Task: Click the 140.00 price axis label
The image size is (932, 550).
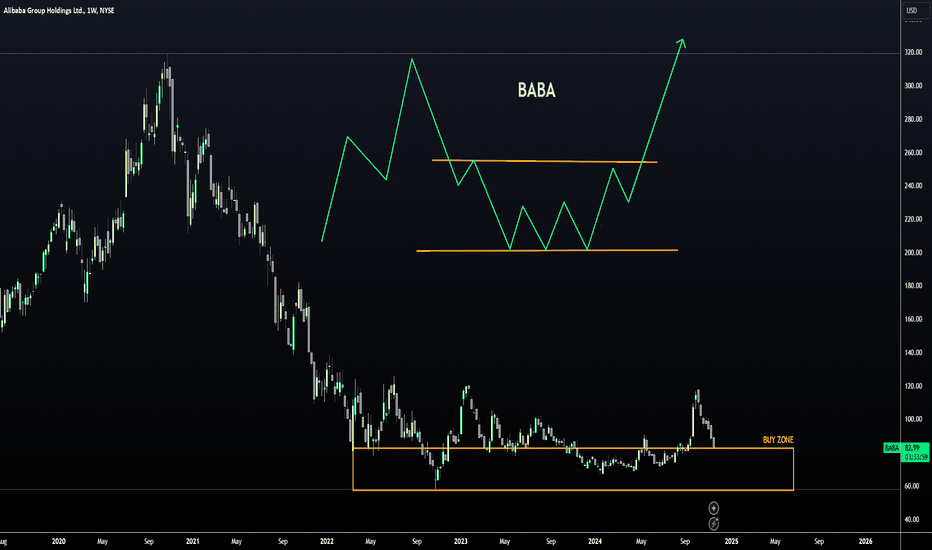Action: pyautogui.click(x=913, y=353)
